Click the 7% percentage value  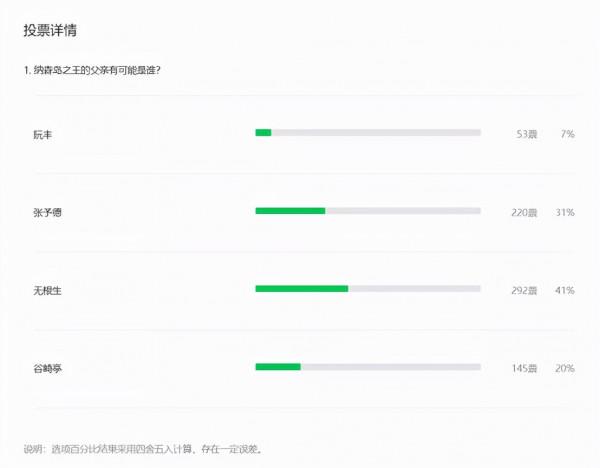[x=567, y=133]
